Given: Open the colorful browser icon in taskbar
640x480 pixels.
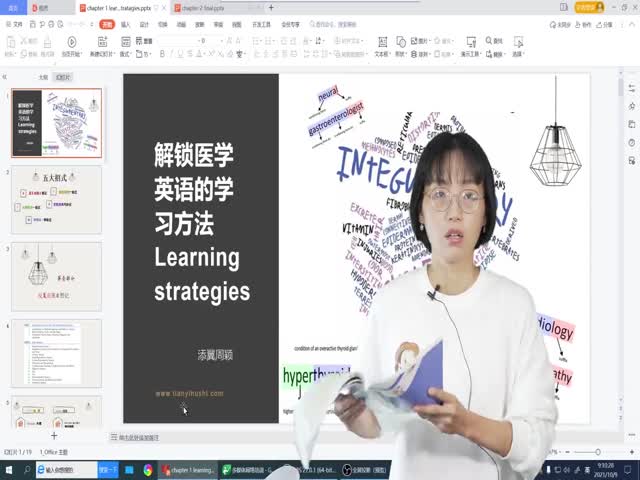Looking at the screenshot, I should click(x=148, y=470).
